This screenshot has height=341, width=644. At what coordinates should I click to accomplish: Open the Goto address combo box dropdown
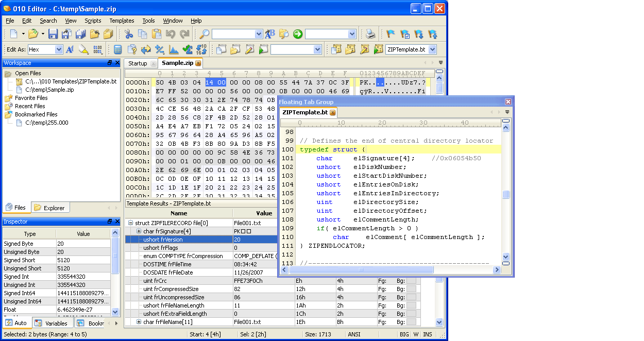(x=352, y=34)
